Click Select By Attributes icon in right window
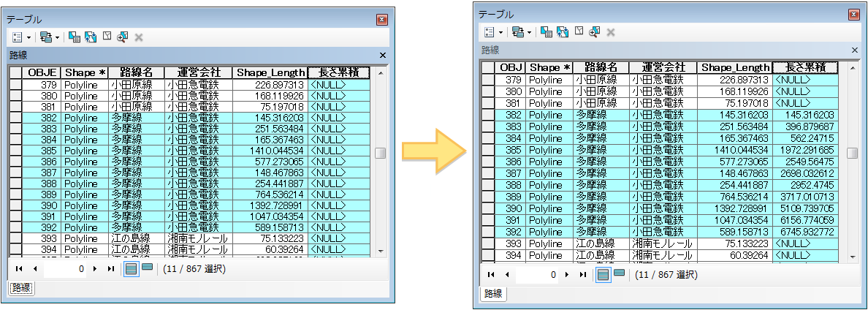 tap(546, 31)
